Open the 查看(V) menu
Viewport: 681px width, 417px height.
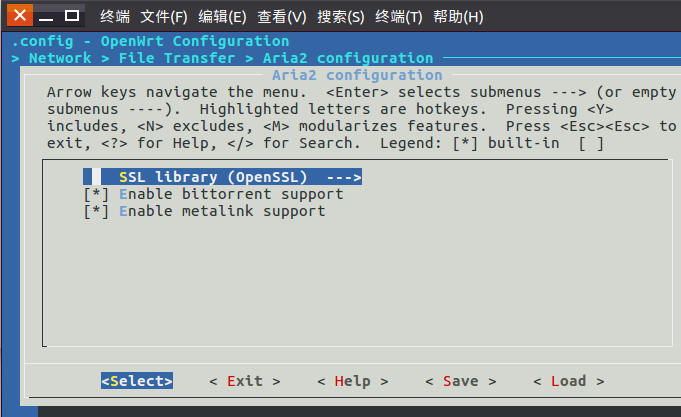click(281, 17)
